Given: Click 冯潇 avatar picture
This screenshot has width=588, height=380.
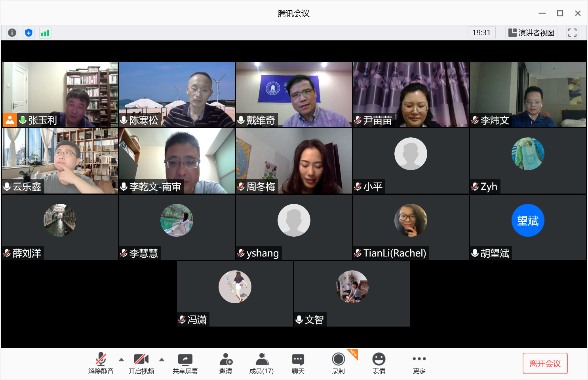Looking at the screenshot, I should [x=235, y=287].
